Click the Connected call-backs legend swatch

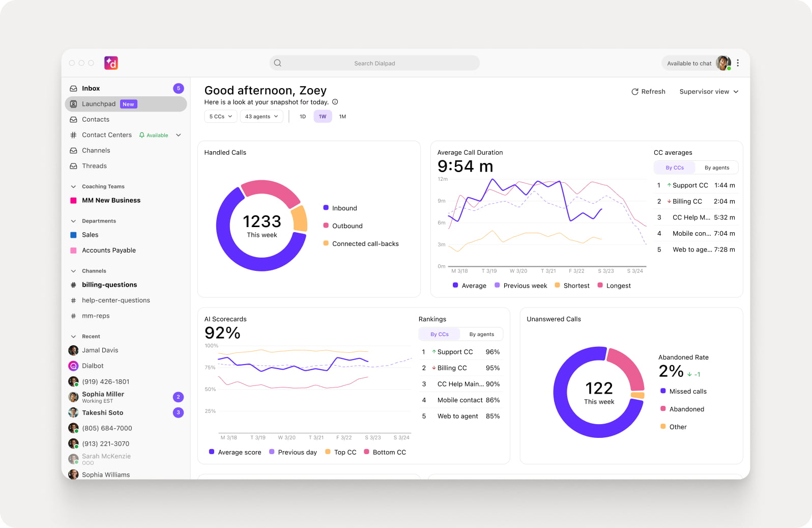[326, 243]
